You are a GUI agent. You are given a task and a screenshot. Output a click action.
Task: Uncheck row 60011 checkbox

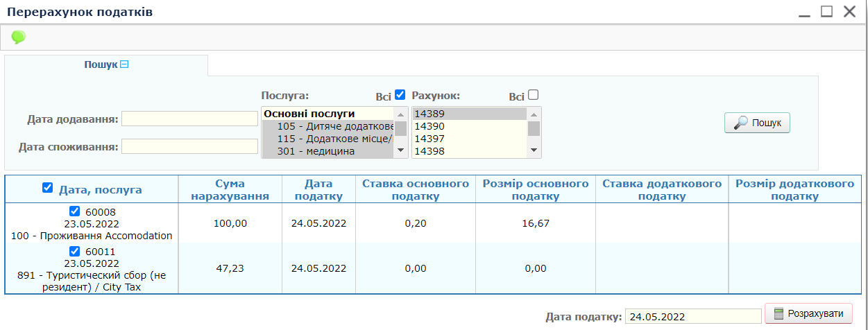[74, 252]
